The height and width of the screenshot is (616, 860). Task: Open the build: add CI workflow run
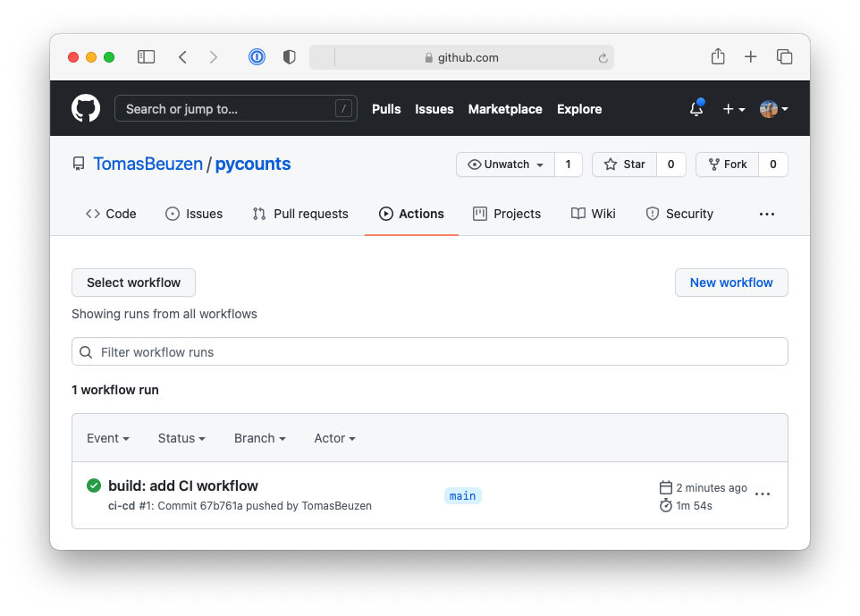(183, 485)
